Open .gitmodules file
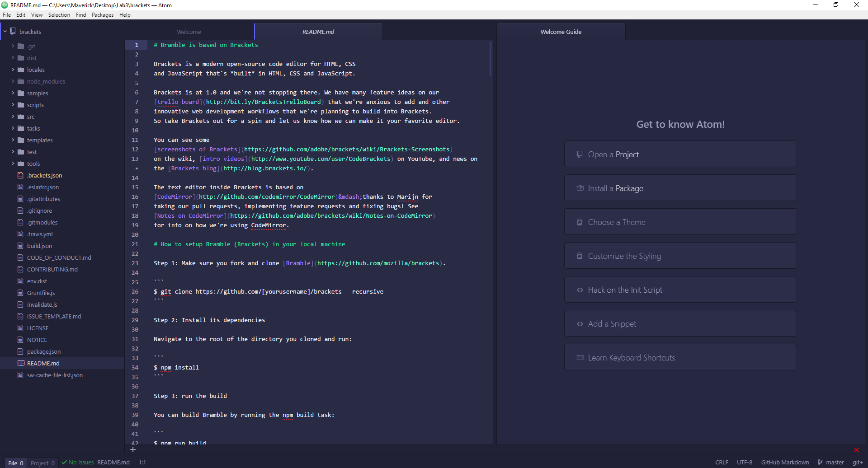This screenshot has height=468, width=868. [x=42, y=222]
